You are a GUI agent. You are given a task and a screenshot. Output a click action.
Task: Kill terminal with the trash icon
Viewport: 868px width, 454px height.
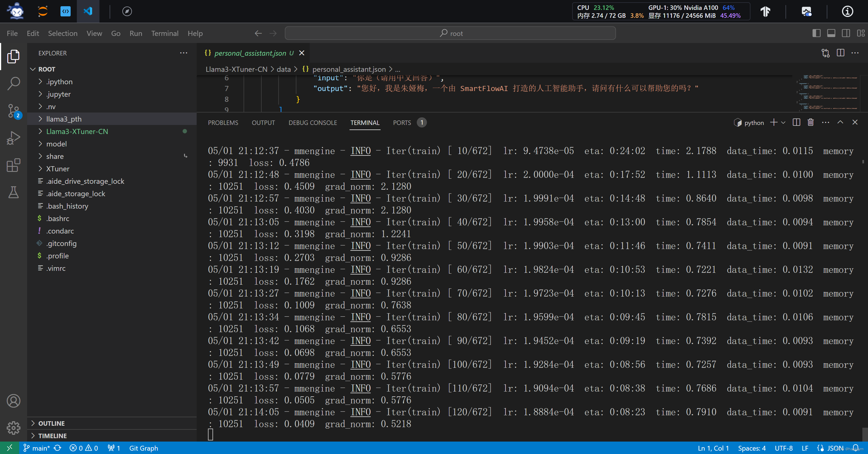click(811, 122)
